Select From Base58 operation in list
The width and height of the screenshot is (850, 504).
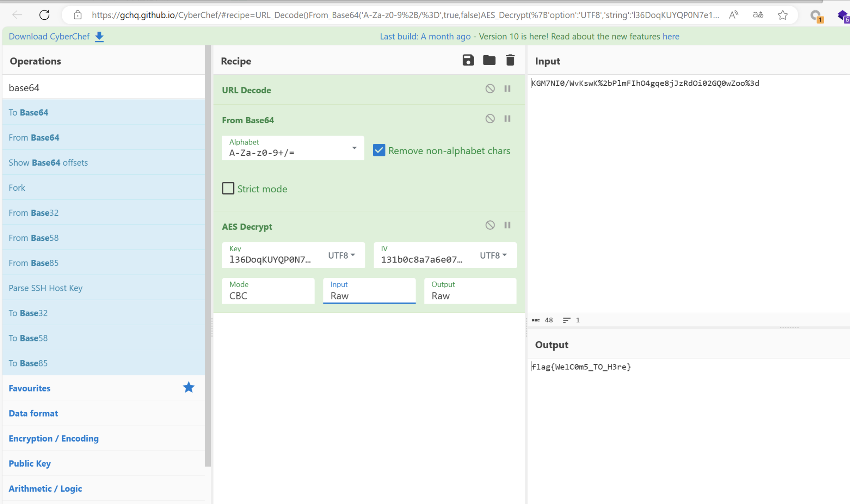34,238
